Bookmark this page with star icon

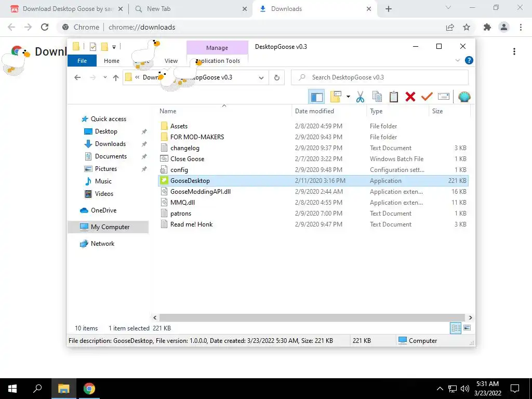(x=467, y=27)
